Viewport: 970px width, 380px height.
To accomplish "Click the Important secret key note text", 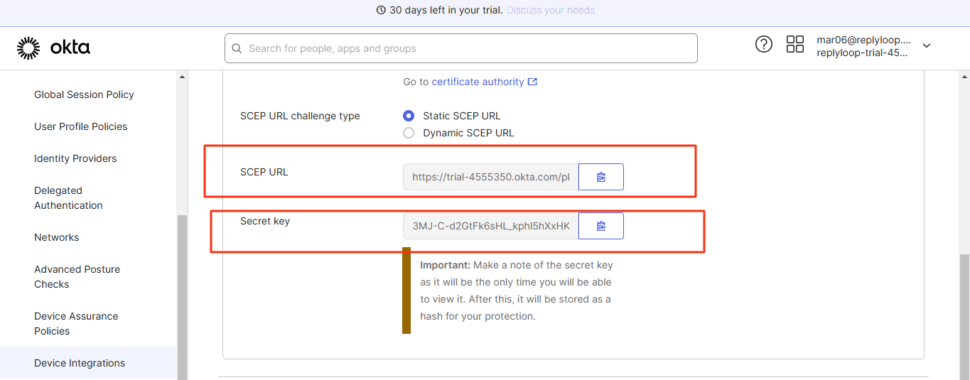I will click(x=517, y=291).
